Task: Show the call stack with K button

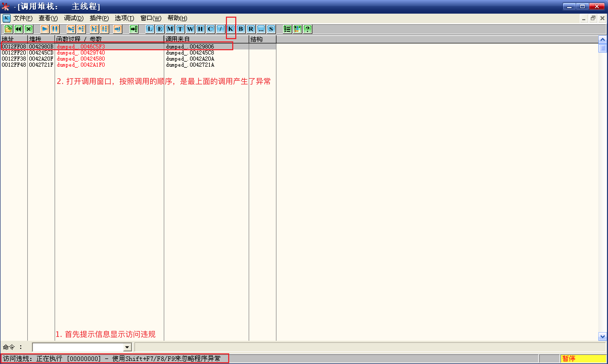Action: (230, 29)
